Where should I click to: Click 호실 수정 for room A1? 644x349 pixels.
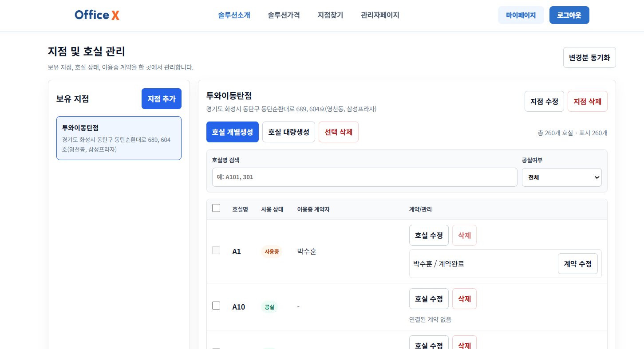tap(429, 235)
